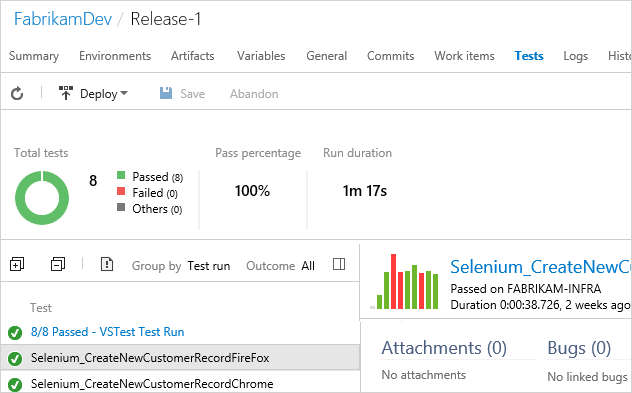This screenshot has height=393, width=632.
Task: Expand all test groups icon
Action: tap(17, 264)
